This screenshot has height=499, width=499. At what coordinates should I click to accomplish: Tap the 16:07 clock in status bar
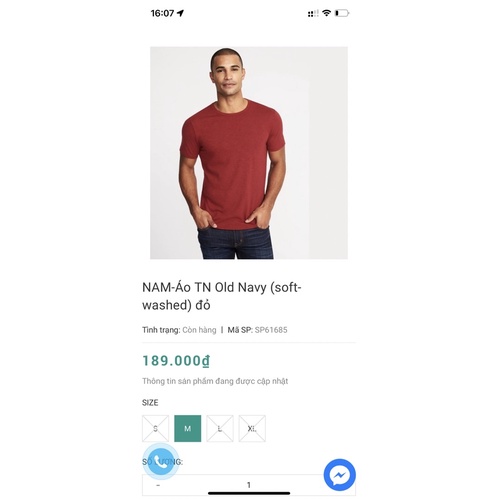(x=162, y=13)
